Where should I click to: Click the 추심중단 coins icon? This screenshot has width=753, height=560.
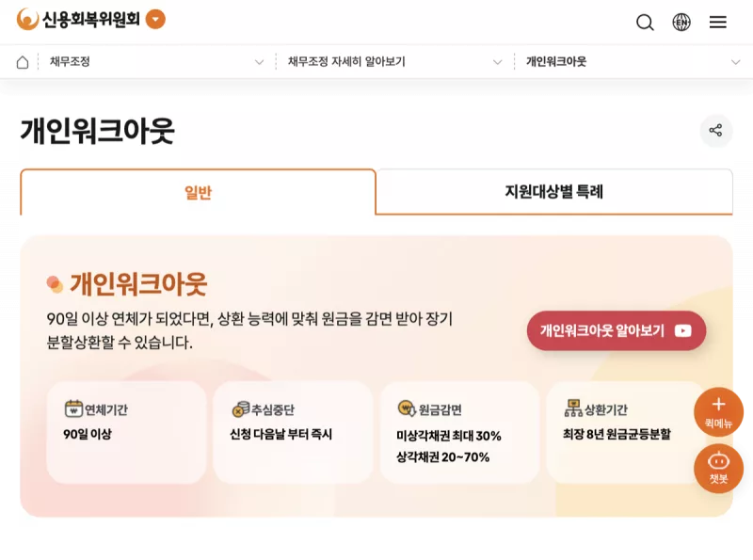click(x=241, y=408)
